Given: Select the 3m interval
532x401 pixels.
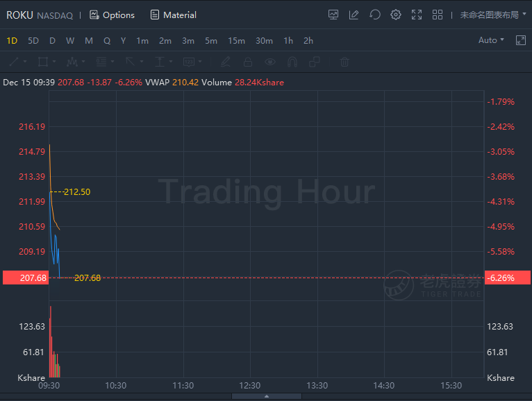Looking at the screenshot, I should click(x=188, y=41).
